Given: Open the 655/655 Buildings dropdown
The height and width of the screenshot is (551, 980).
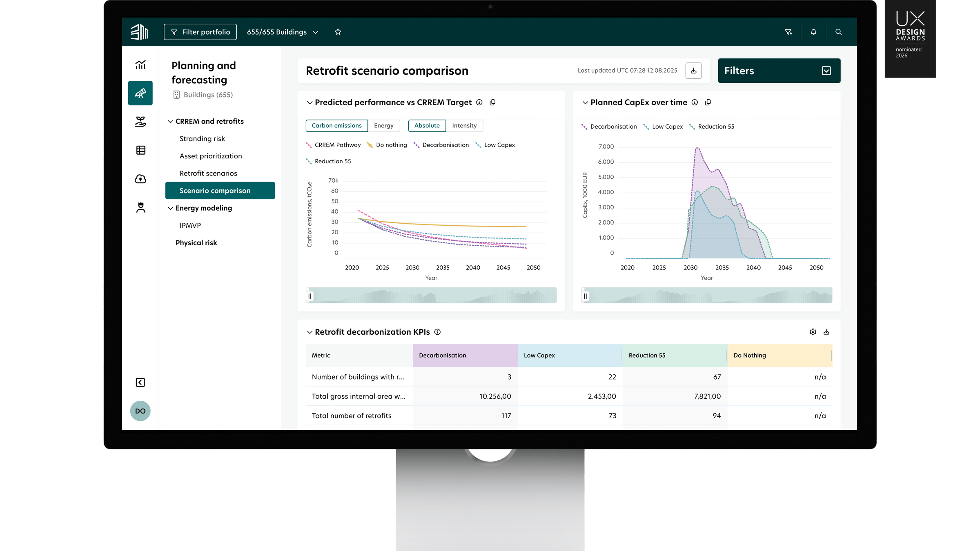Looking at the screenshot, I should 283,32.
